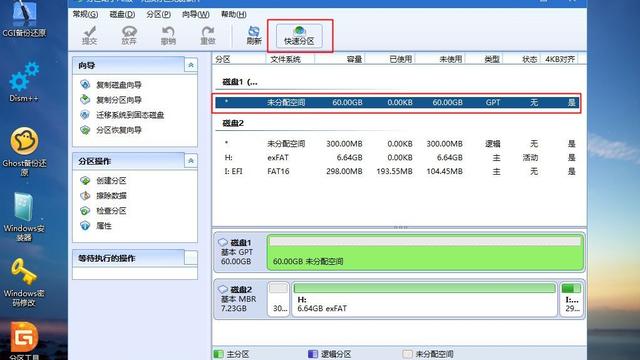This screenshot has width=640, height=360.
Task: Open the 常规(G) menu
Action: (85, 14)
